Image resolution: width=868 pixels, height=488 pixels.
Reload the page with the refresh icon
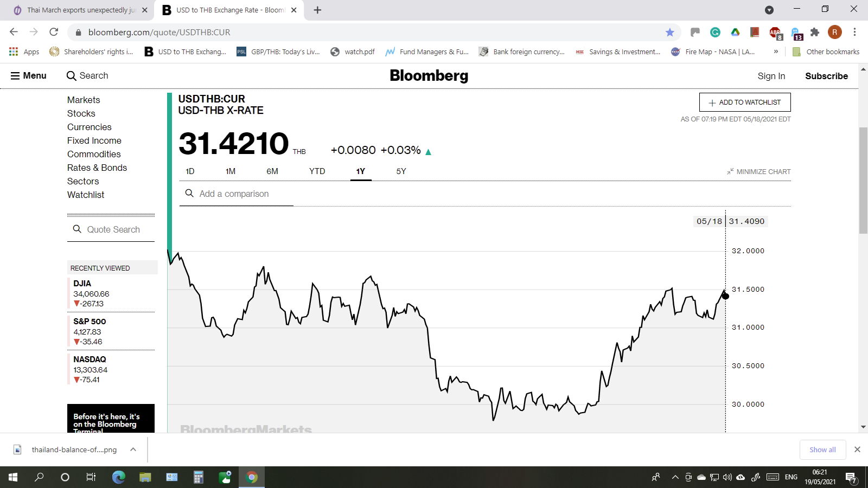click(x=54, y=32)
